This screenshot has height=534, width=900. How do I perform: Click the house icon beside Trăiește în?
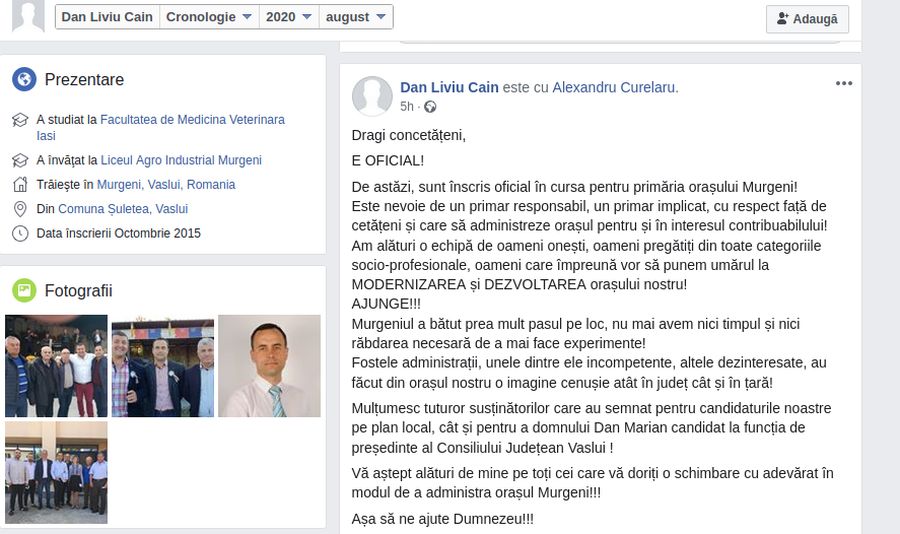[x=20, y=184]
